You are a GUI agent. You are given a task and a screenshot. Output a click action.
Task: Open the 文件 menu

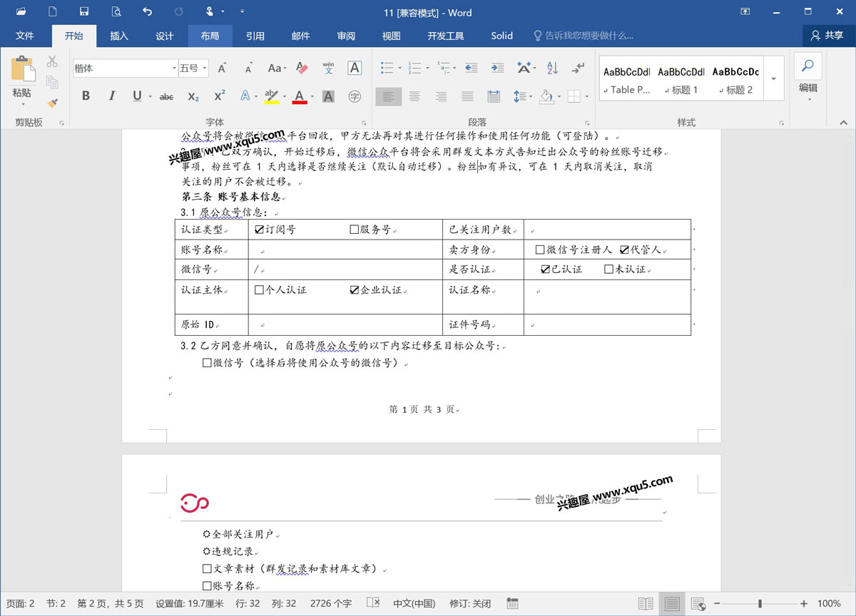(25, 36)
